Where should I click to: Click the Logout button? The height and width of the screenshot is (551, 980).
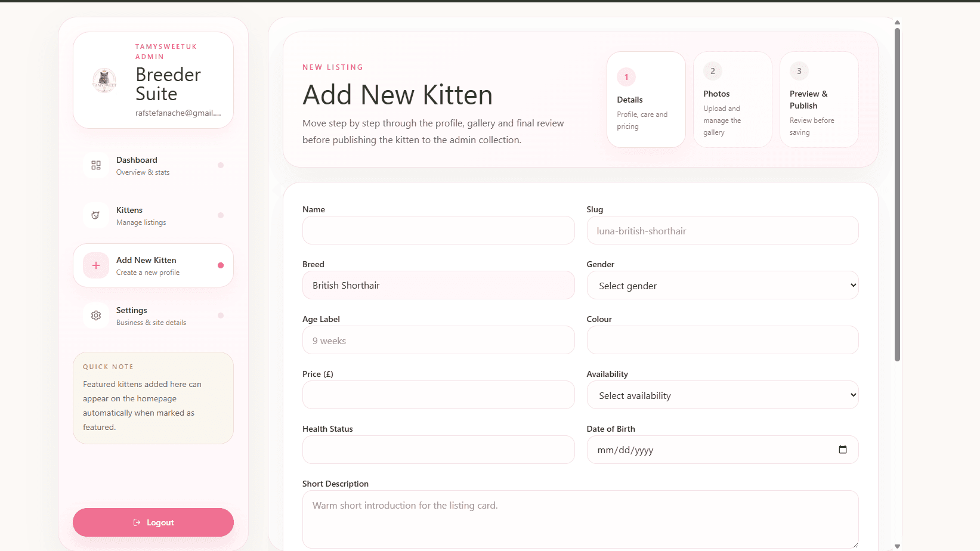tap(153, 522)
